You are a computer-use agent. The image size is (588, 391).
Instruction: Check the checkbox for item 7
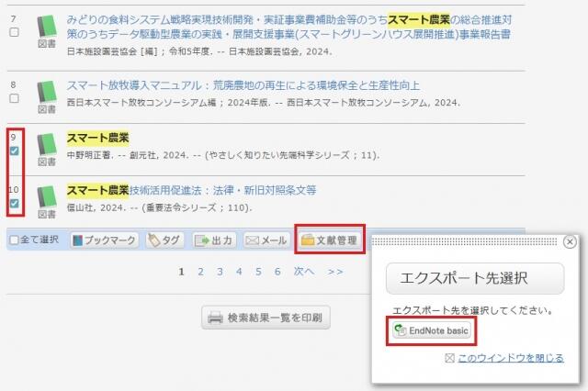coord(14,32)
